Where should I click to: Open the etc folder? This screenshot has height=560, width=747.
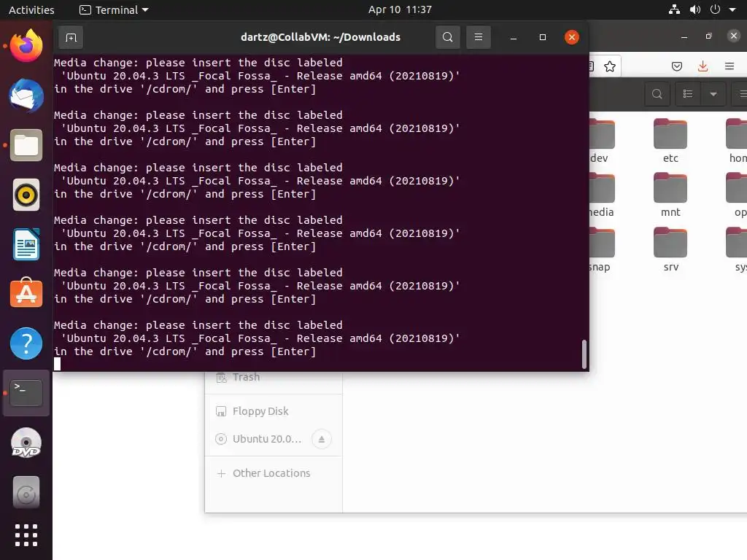click(670, 141)
